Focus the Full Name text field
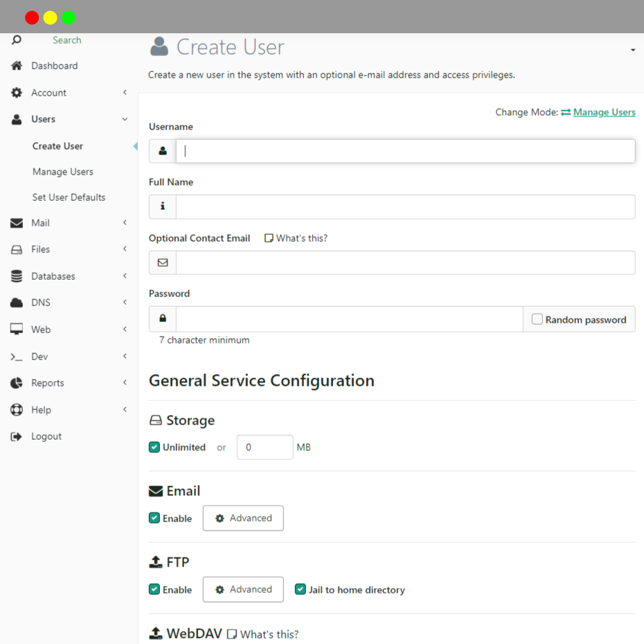The image size is (644, 644). click(405, 206)
